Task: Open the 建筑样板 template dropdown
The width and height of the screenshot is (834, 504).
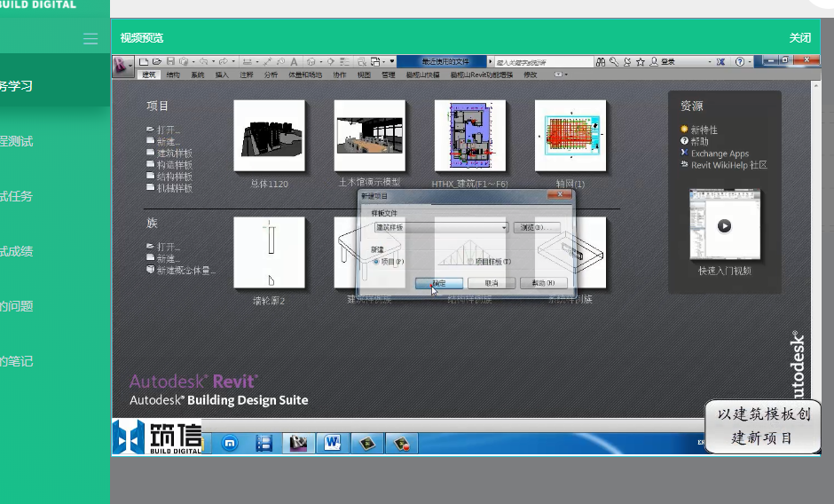Action: click(442, 228)
